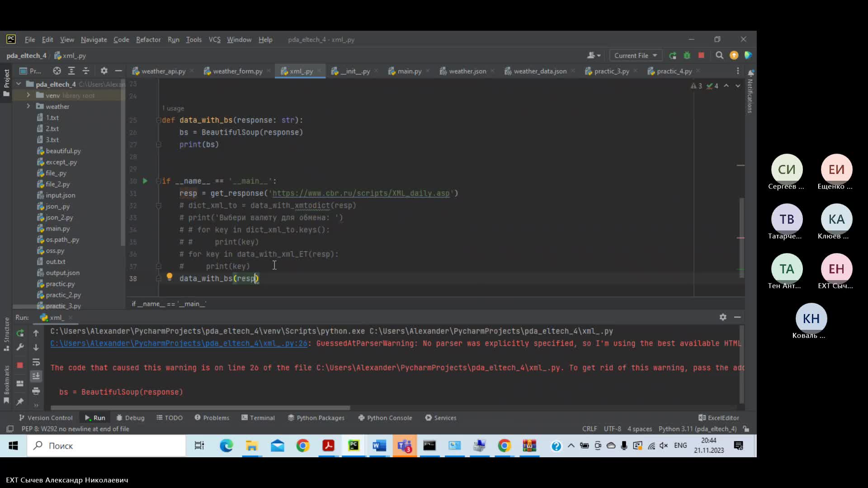Open Python Packages tool window

point(316,418)
